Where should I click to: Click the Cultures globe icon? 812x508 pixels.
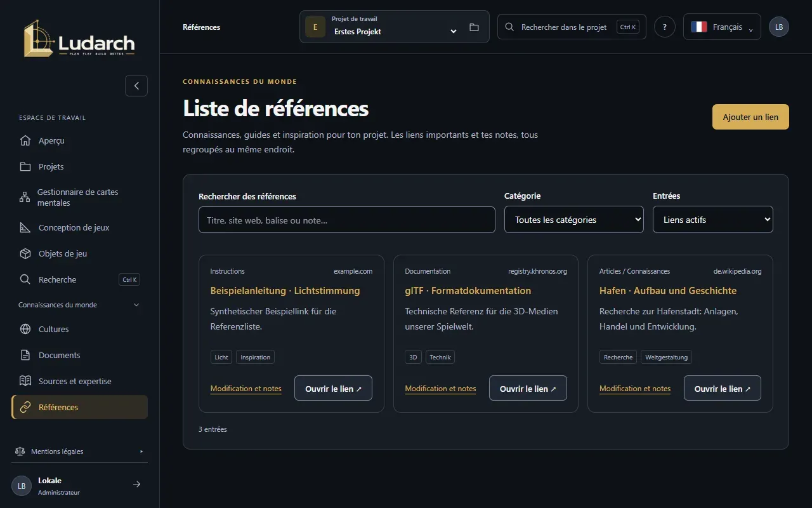point(25,329)
